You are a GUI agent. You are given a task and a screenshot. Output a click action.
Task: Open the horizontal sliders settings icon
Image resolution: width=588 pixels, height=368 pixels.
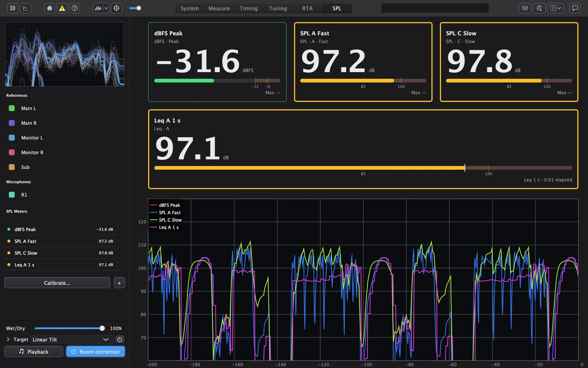(539, 8)
